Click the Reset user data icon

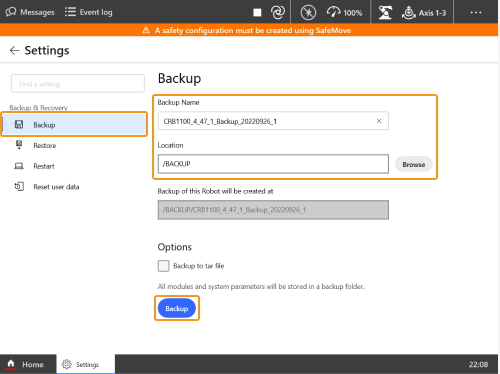click(19, 186)
